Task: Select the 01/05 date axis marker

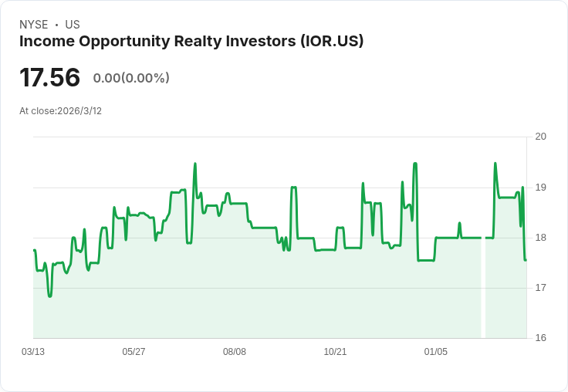Action: 436,352
